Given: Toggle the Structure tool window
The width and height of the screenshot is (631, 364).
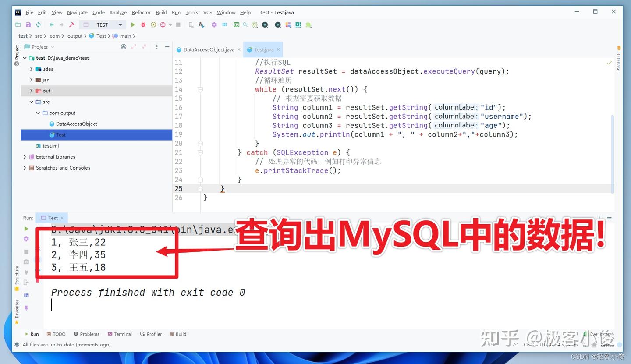Looking at the screenshot, I should (17, 274).
